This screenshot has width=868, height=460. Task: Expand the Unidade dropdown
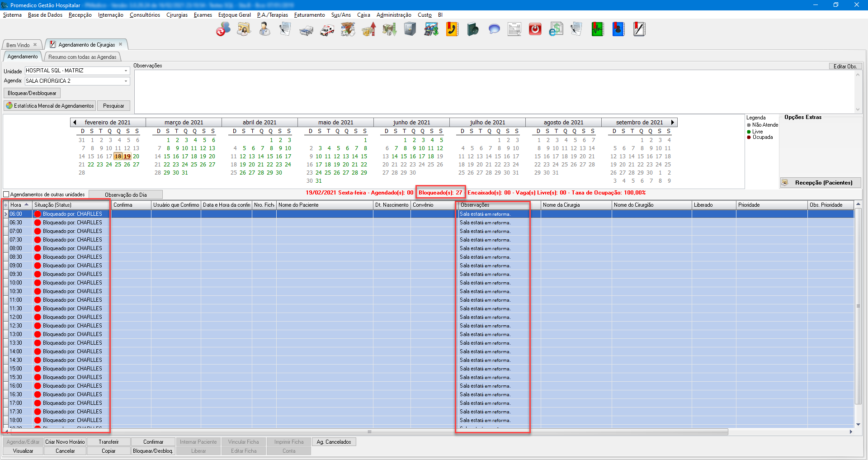pos(126,71)
